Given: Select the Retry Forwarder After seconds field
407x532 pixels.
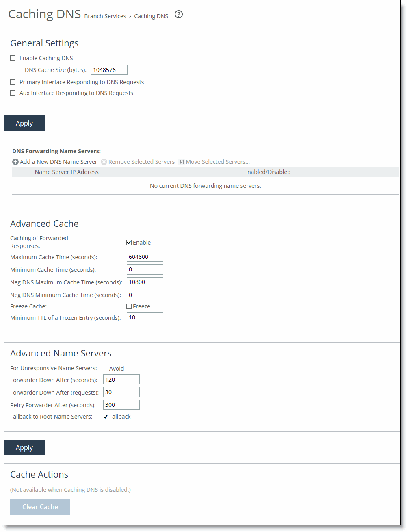Looking at the screenshot, I should tap(121, 404).
